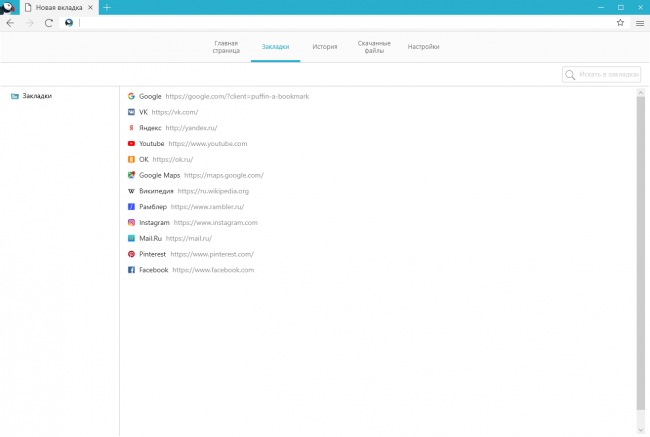Bookmark this page with the star icon

point(620,23)
